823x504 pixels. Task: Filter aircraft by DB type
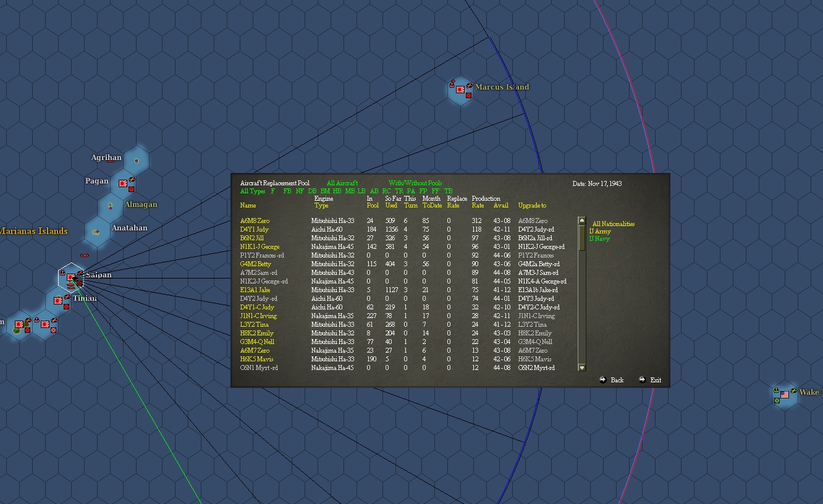pos(312,191)
